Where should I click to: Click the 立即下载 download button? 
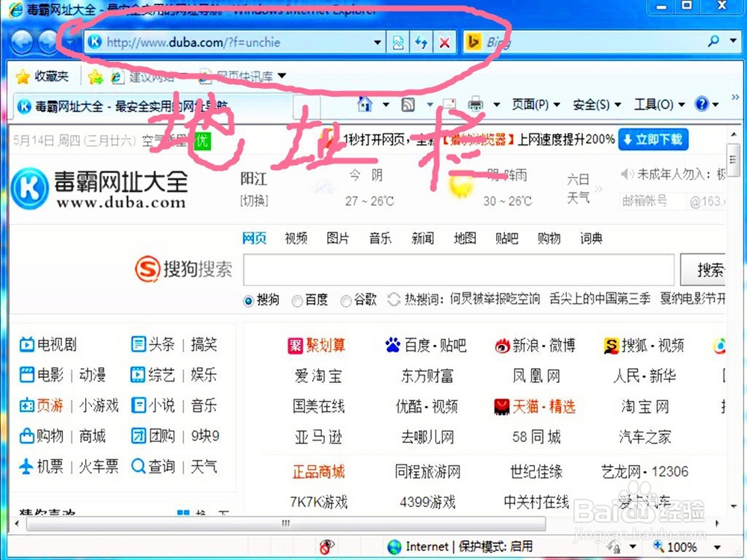pyautogui.click(x=653, y=140)
